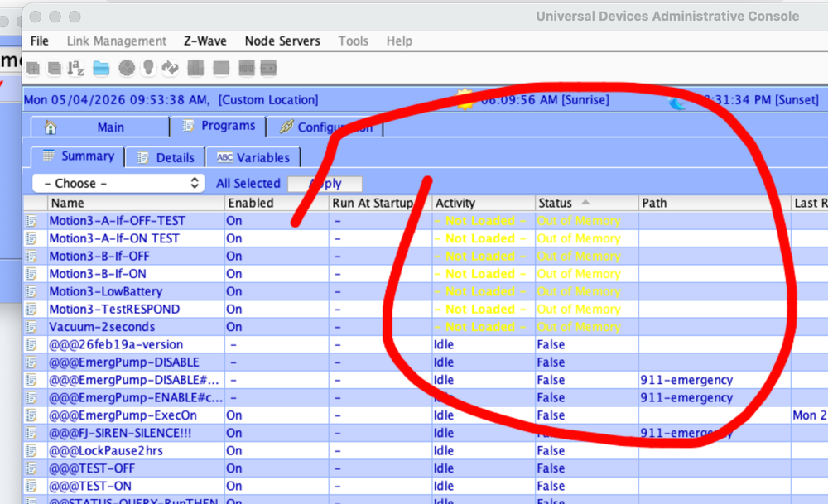This screenshot has width=828, height=504.
Task: Select the @@@EmergPump-DISABLE program name
Action: coord(124,362)
